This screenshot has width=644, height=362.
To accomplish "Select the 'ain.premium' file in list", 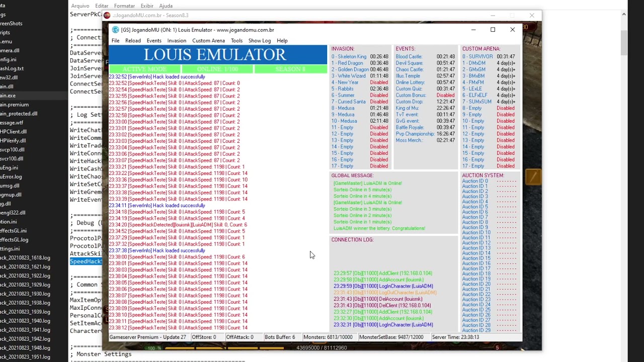I will [15, 105].
